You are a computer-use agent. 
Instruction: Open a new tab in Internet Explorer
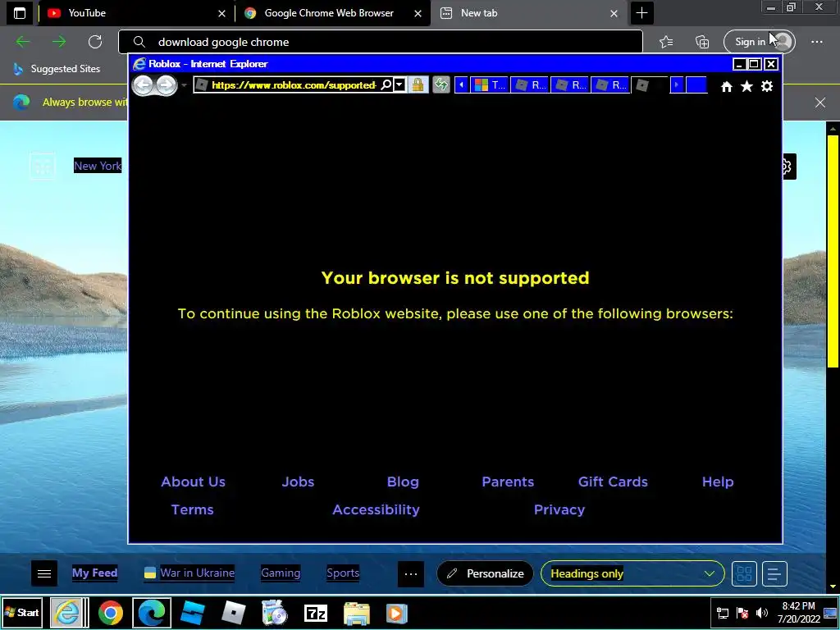click(696, 85)
